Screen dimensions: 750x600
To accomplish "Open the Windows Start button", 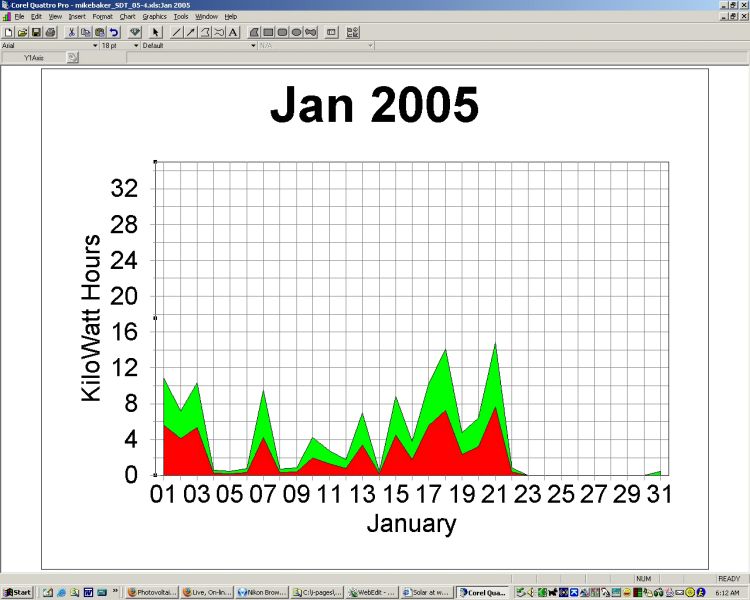I will (x=17, y=592).
